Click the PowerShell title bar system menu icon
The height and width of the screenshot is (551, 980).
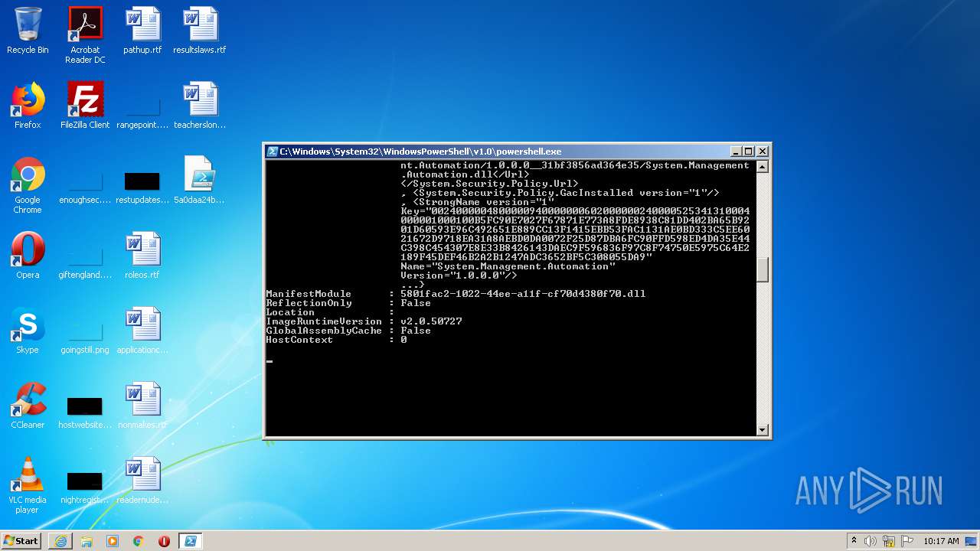tap(272, 152)
